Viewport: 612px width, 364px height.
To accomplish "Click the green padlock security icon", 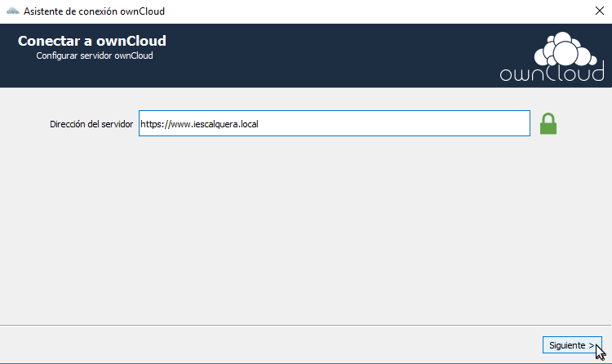I will point(548,124).
